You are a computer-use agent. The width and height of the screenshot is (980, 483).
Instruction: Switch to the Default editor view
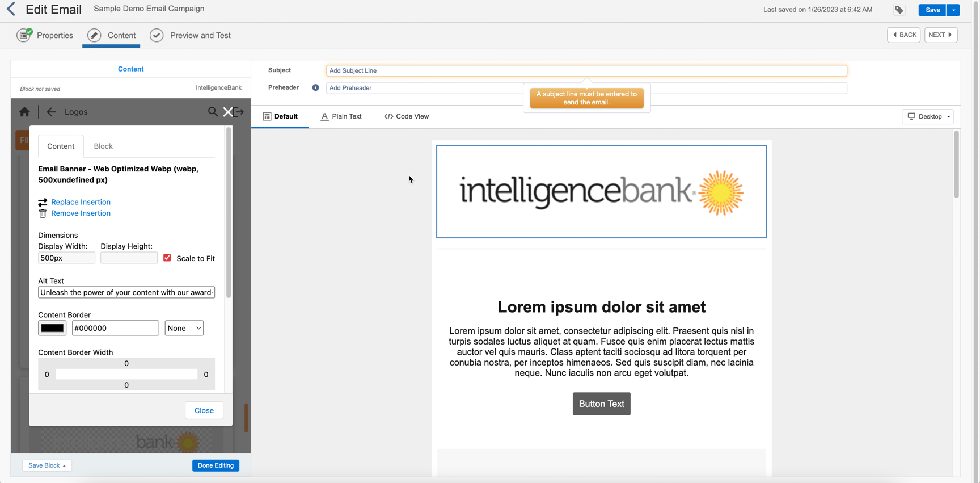(280, 116)
